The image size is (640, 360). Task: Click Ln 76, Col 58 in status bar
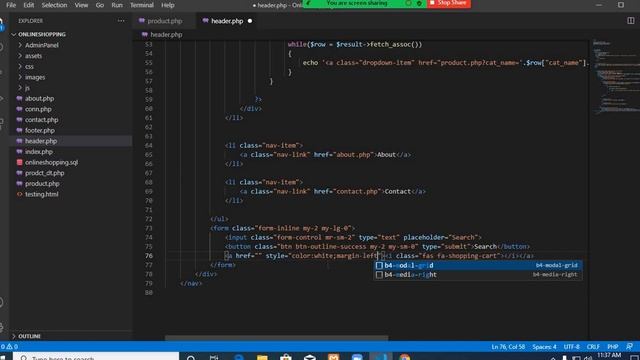508,347
